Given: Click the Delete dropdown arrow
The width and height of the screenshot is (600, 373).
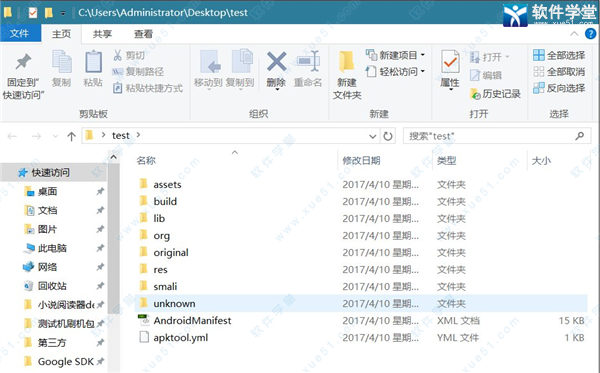Looking at the screenshot, I should coord(277,90).
